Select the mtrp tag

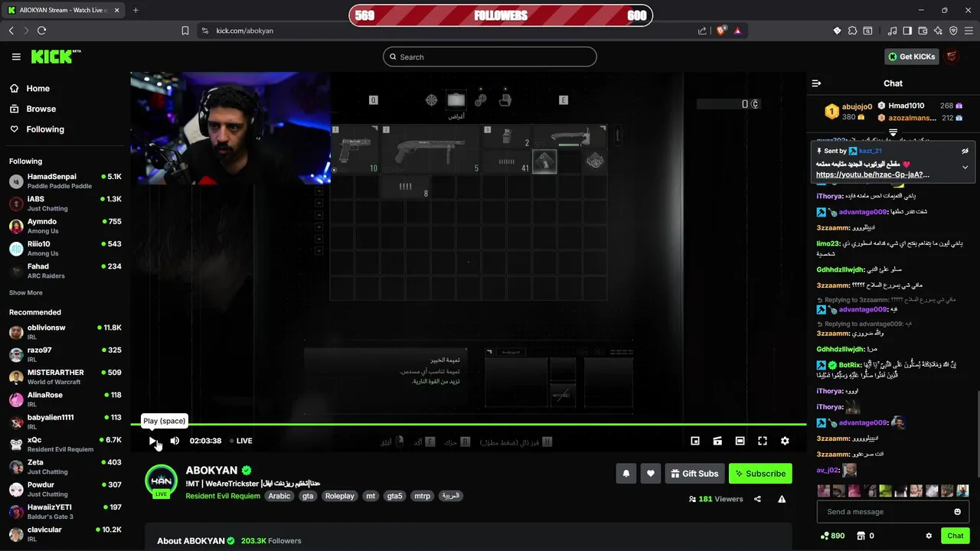pos(423,496)
